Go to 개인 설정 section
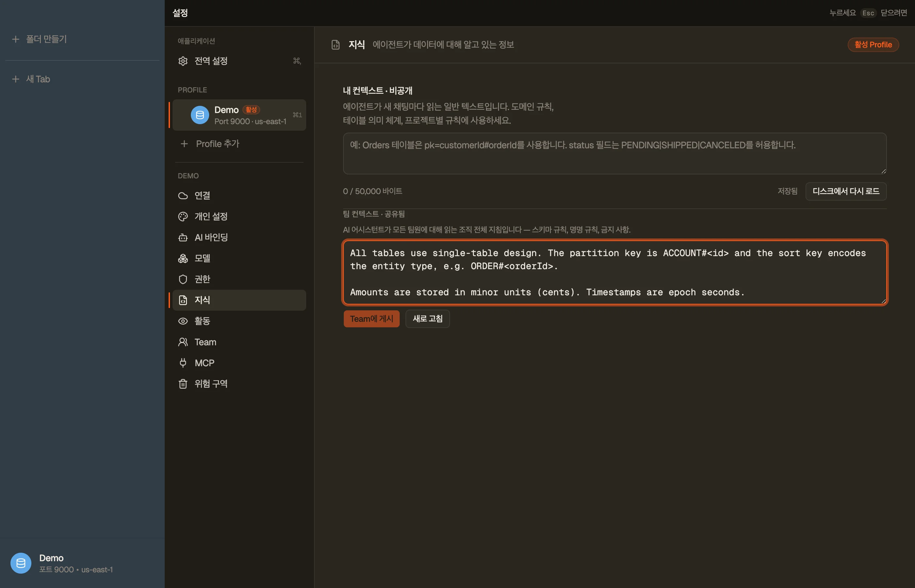This screenshot has height=588, width=915. tap(240, 217)
